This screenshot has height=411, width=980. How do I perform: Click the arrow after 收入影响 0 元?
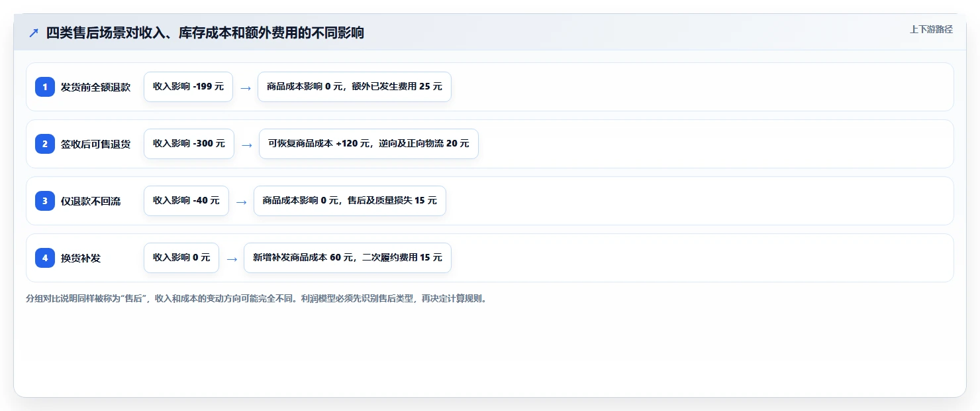[x=232, y=259]
